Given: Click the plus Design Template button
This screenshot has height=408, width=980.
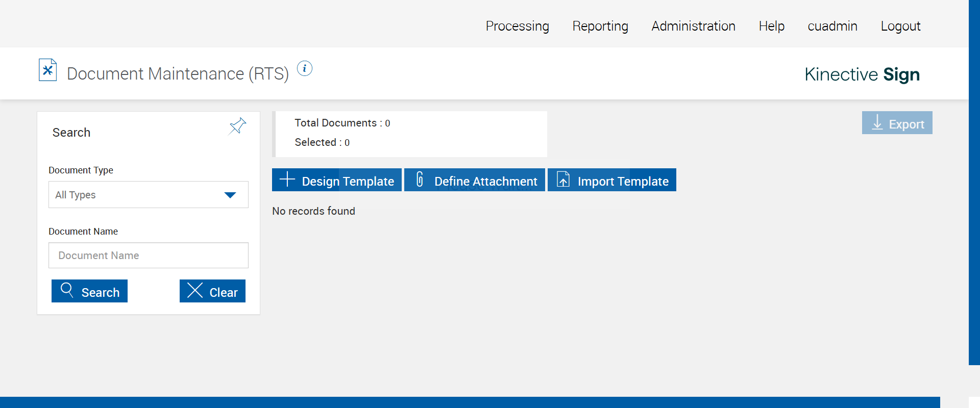Looking at the screenshot, I should (337, 180).
